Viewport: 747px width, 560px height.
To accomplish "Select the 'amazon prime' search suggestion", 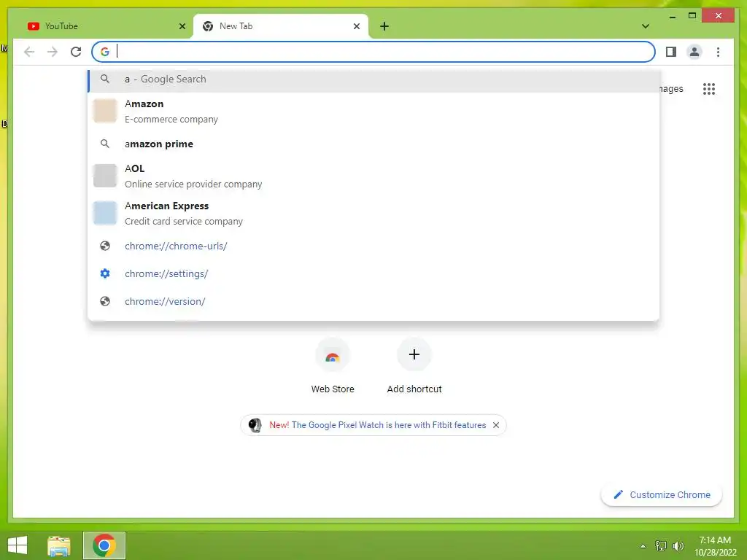I will click(x=374, y=144).
